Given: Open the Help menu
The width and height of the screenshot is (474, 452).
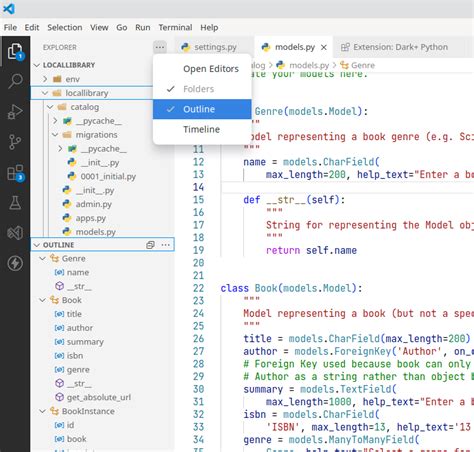Looking at the screenshot, I should point(209,27).
